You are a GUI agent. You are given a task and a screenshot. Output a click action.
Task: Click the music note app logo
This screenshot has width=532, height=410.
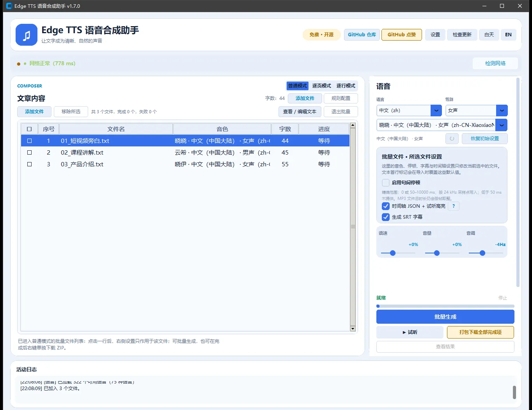click(x=27, y=35)
